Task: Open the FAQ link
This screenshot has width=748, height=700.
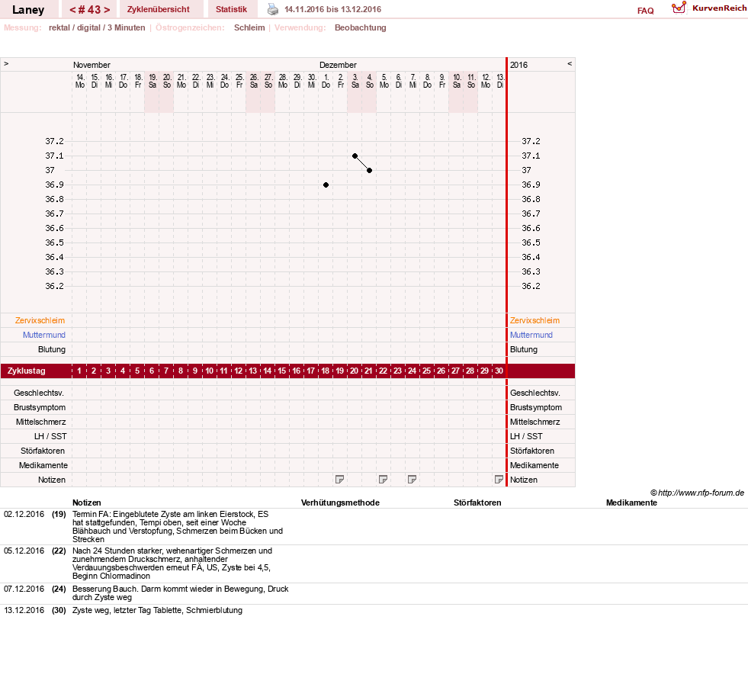Action: [645, 11]
